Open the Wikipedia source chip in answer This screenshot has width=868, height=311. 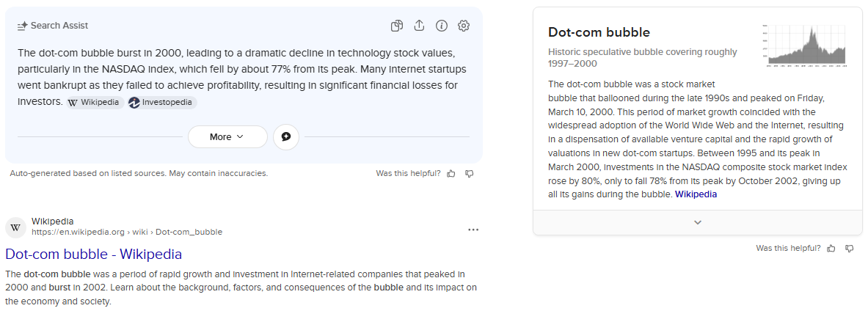(95, 103)
